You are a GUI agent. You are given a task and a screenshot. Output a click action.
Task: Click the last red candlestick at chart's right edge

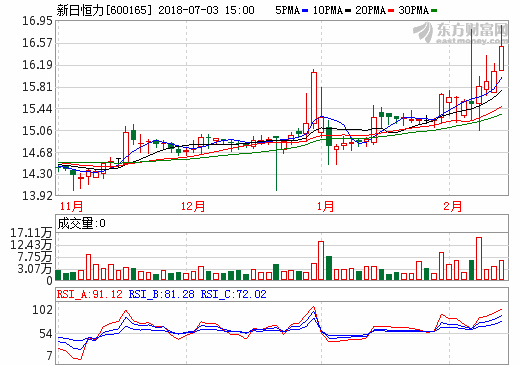click(x=501, y=58)
